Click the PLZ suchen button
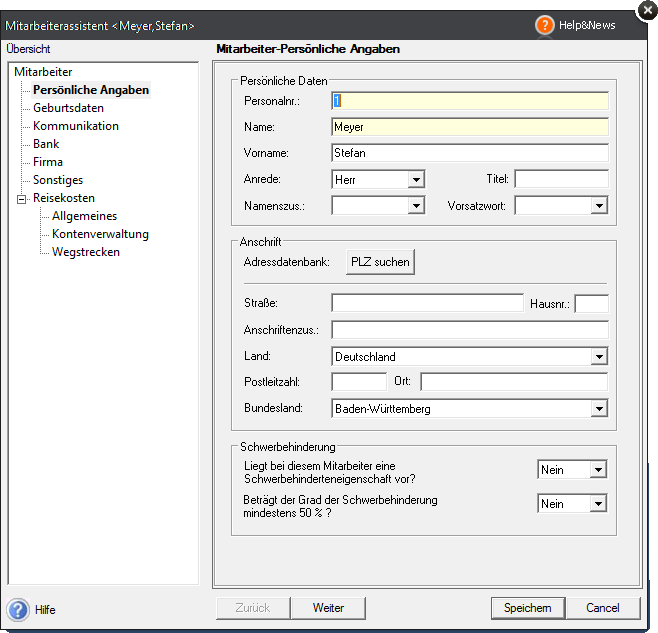Image resolution: width=658 pixels, height=633 pixels. 380,262
